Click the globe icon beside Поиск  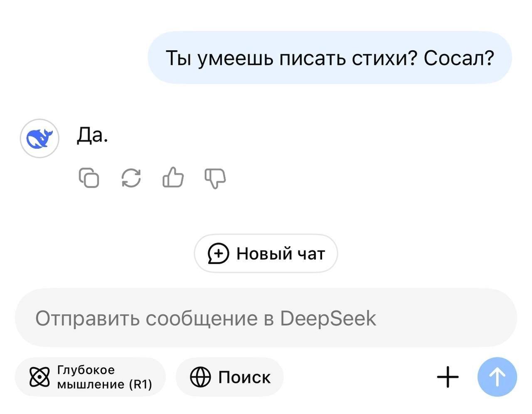200,377
